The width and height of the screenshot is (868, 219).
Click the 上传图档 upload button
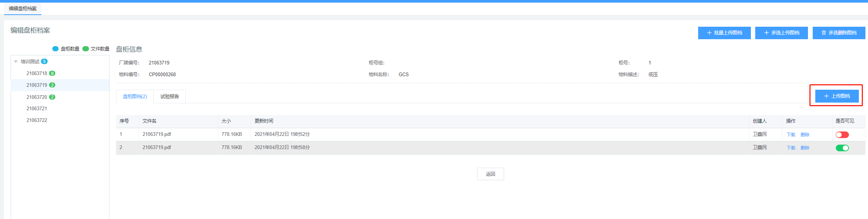click(837, 96)
